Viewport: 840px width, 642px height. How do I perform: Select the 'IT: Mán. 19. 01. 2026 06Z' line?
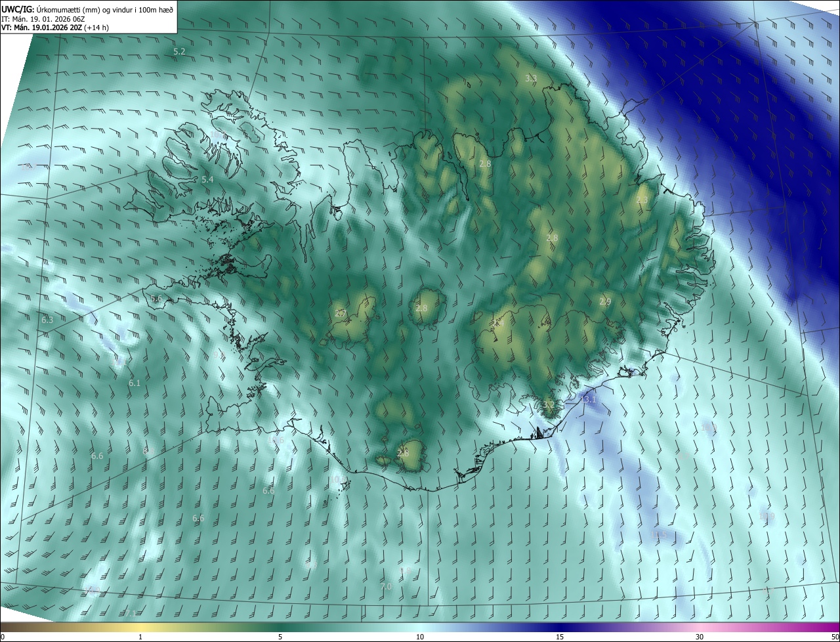pos(45,19)
